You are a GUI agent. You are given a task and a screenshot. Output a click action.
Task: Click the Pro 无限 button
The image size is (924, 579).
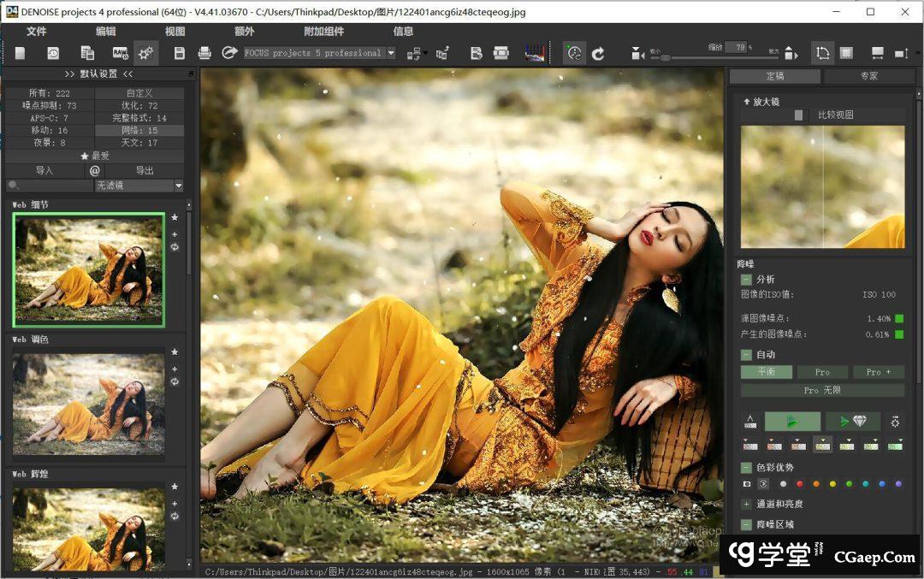click(x=822, y=390)
